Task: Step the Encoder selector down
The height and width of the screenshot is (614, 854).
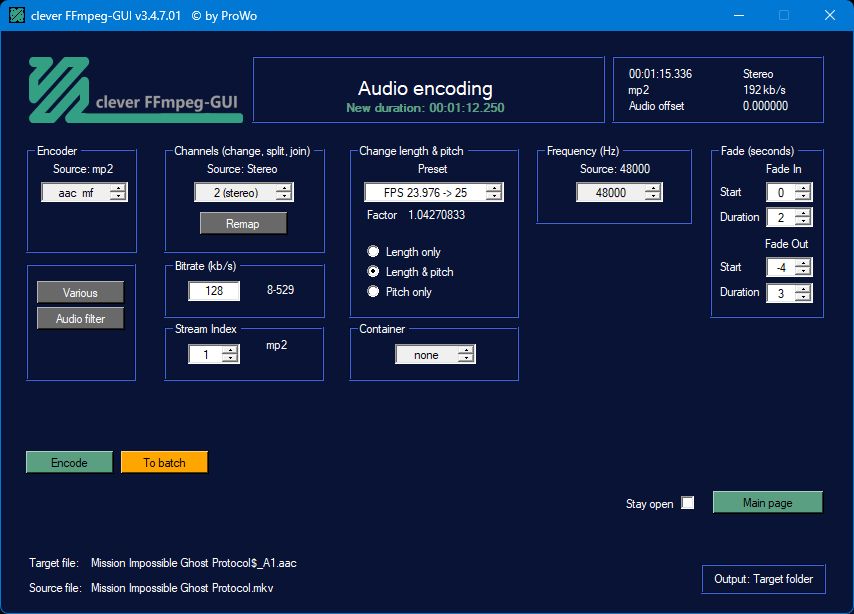Action: [x=118, y=197]
